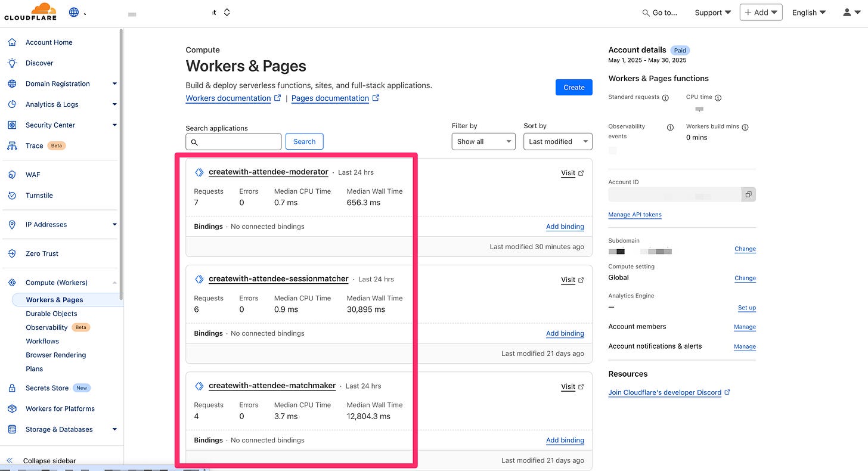Viewport: 868px width, 471px height.
Task: Collapse the Compute (Workers) section arrow
Action: 114,283
